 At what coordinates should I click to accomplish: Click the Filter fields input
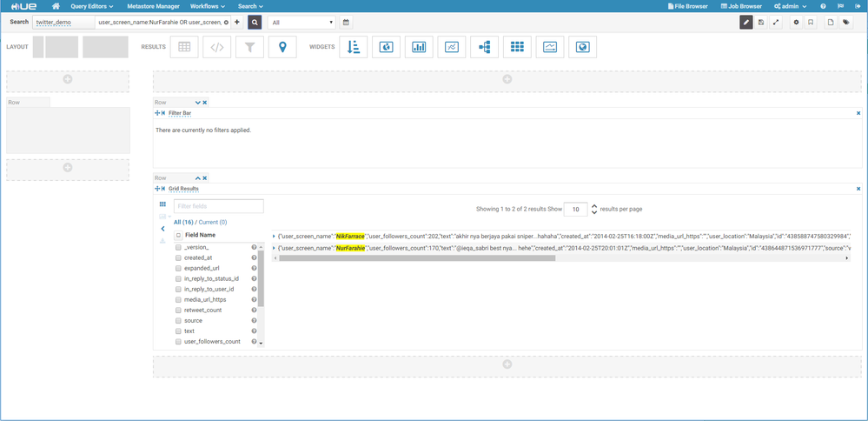pos(219,206)
